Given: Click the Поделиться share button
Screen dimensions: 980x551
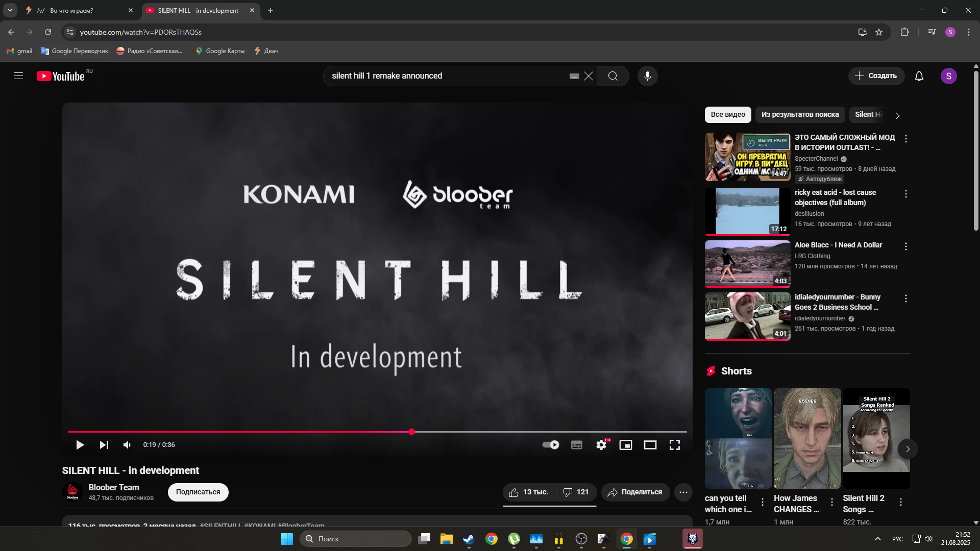Looking at the screenshot, I should pyautogui.click(x=635, y=492).
